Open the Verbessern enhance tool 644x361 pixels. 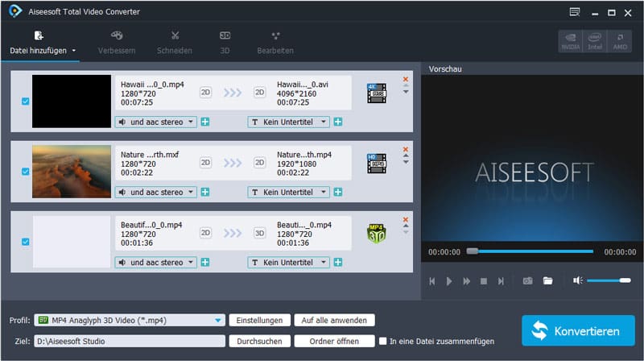coord(117,43)
